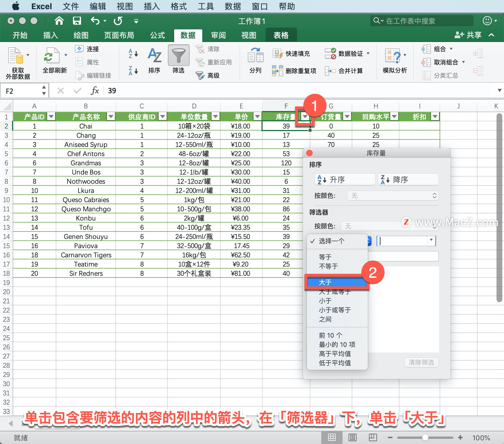Click the Consolidate icon

[330, 71]
